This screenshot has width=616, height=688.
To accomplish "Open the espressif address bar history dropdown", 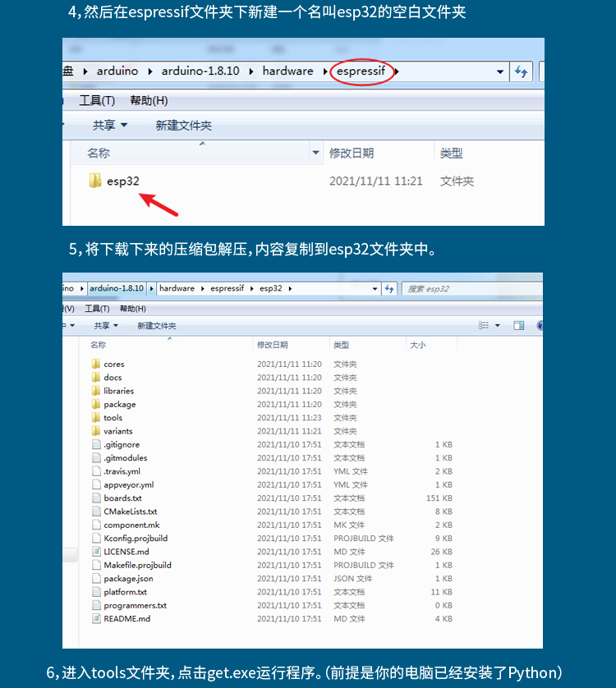I will (500, 71).
